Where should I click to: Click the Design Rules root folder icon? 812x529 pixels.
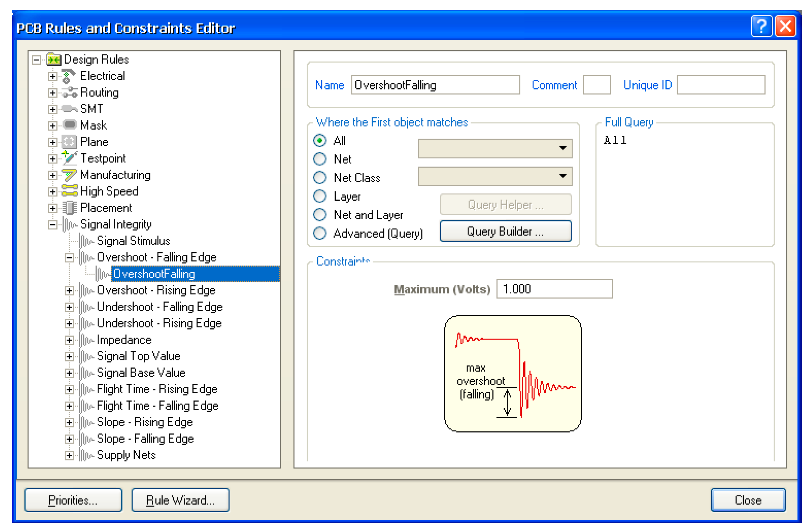pyautogui.click(x=54, y=60)
